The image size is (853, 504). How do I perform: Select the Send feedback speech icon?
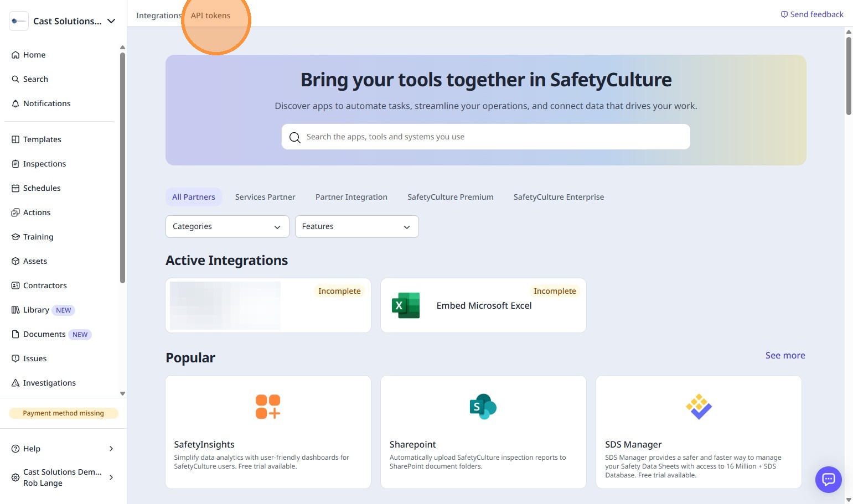click(784, 14)
